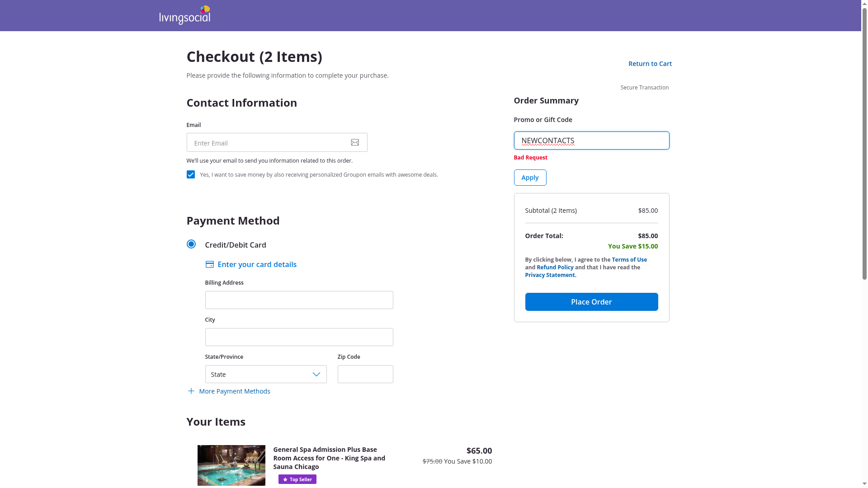Click the Subtotal (2 Items) label
Screen dimensions: 868x488
coord(551,211)
